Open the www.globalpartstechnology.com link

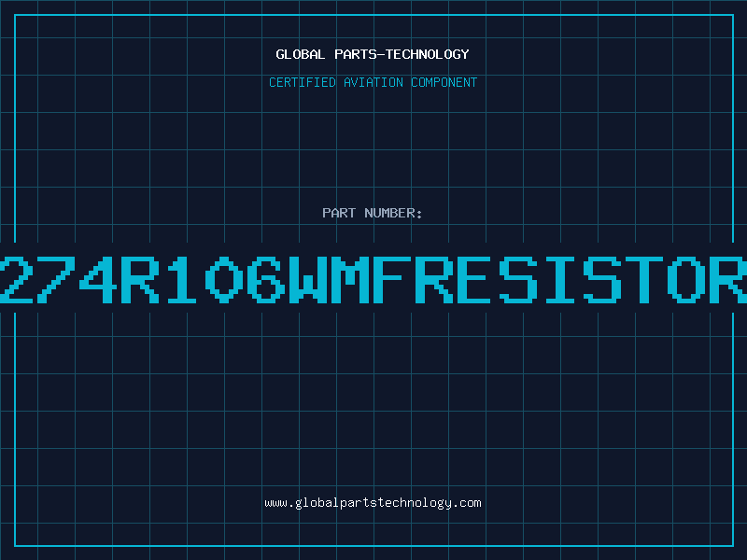pos(373,503)
